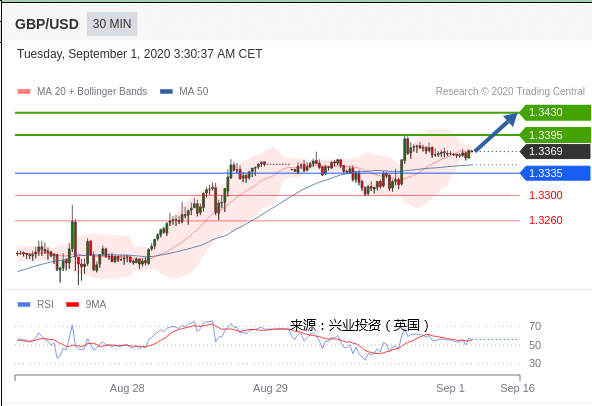Click the red 1.3260 support level label

point(546,220)
